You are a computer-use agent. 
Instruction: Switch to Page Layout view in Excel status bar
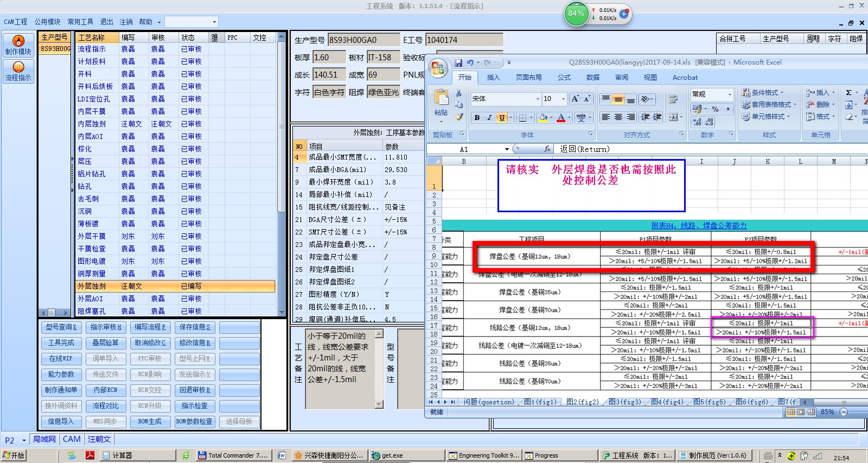801,412
